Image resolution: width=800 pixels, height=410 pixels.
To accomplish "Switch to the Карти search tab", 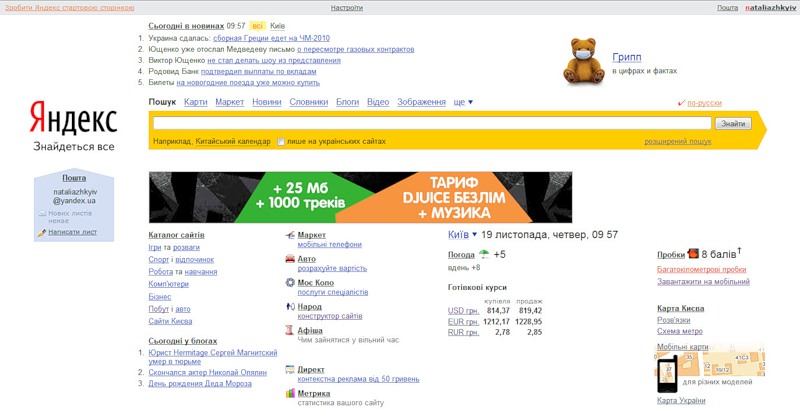I will click(x=195, y=102).
